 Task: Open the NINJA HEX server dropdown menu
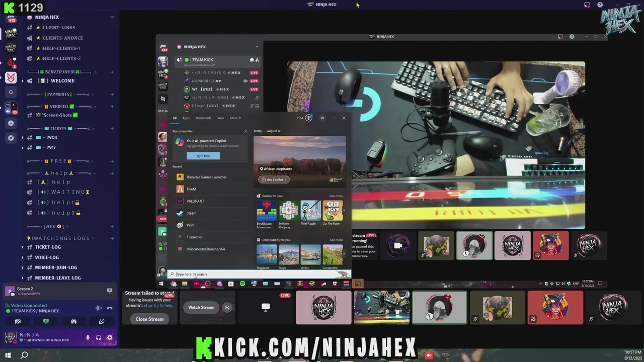tap(112, 17)
